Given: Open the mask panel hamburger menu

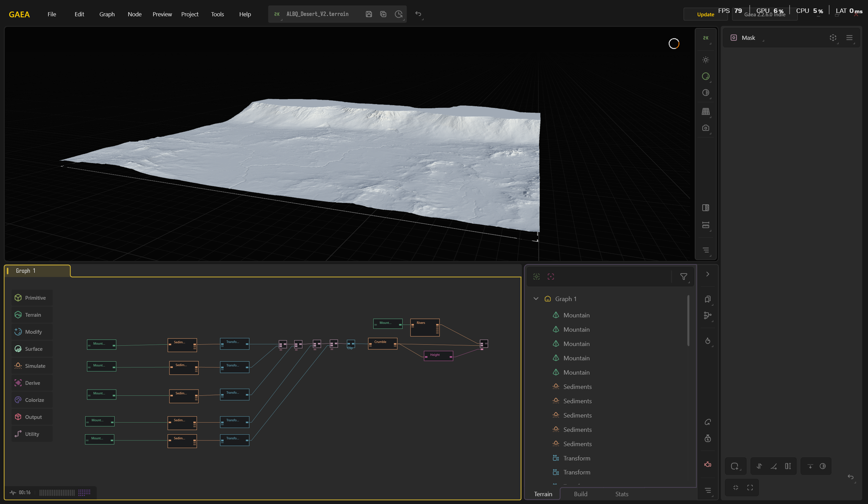Looking at the screenshot, I should [849, 38].
